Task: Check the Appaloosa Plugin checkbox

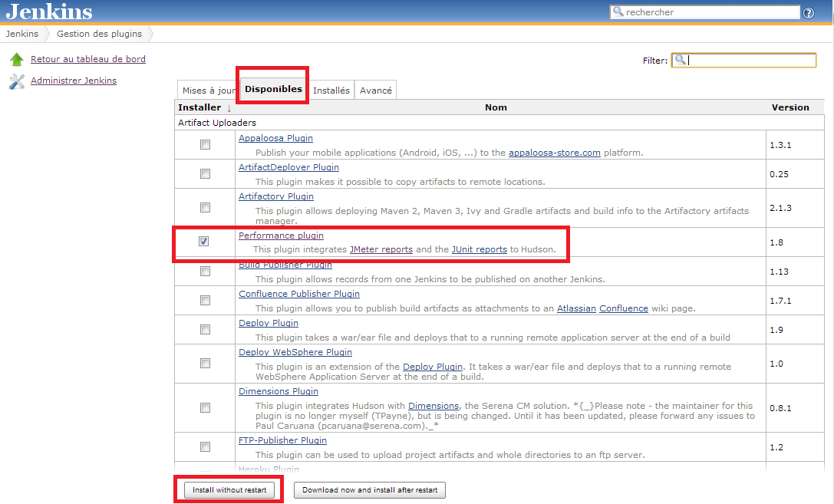Action: click(x=203, y=143)
